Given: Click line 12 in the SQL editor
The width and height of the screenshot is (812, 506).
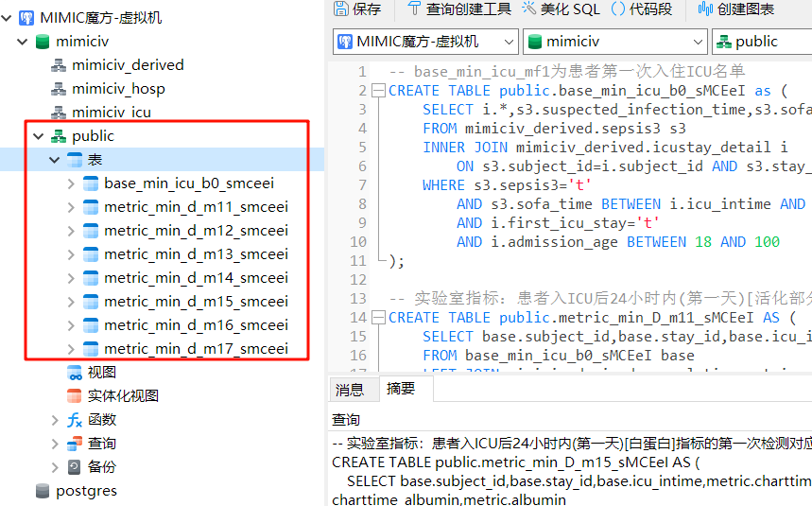Looking at the screenshot, I should click(567, 280).
